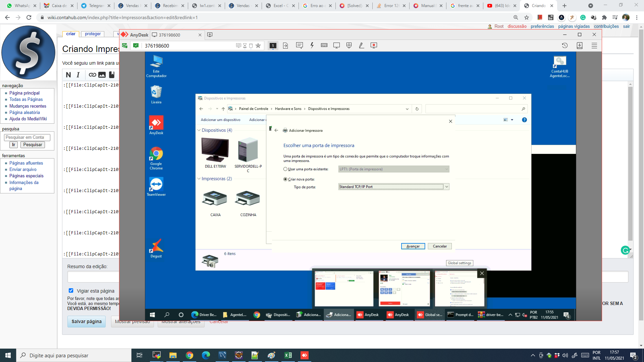
Task: Open new AnyDesk session tab icon
Action: 210,35
